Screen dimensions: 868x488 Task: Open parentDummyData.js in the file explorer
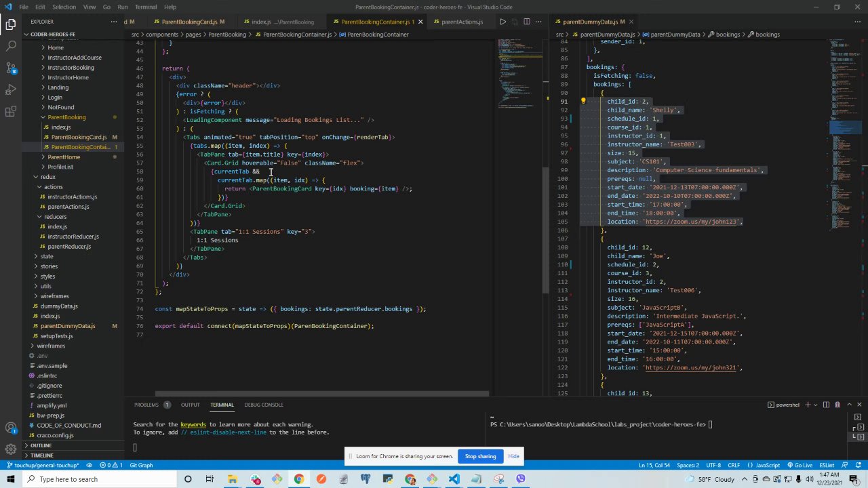tap(68, 326)
